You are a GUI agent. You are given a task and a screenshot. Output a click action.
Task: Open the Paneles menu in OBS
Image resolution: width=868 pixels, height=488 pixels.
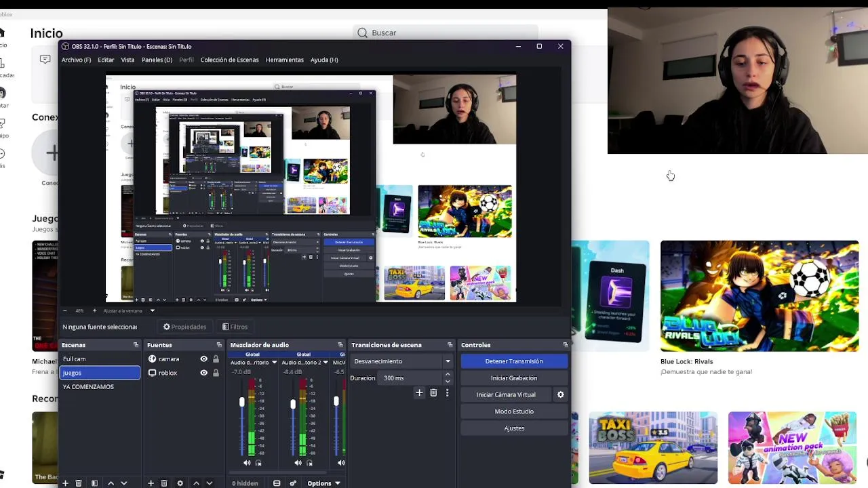click(x=157, y=60)
